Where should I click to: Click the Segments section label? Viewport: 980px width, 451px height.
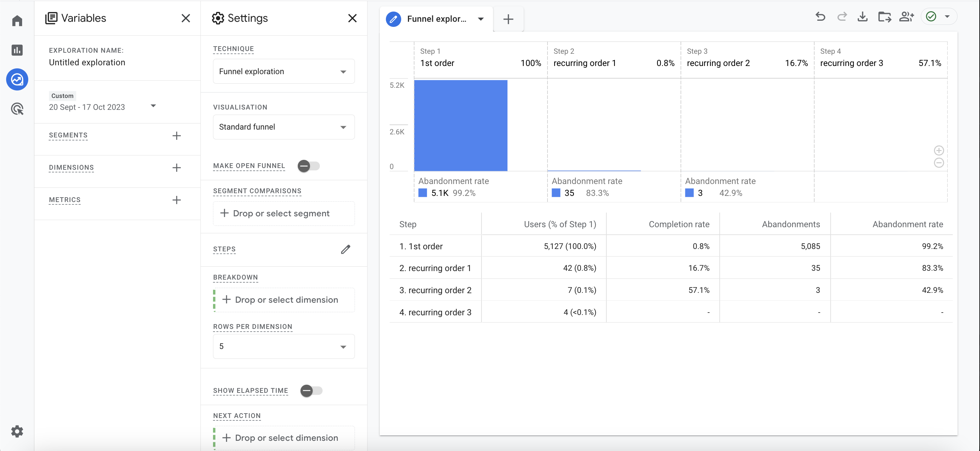pos(68,135)
